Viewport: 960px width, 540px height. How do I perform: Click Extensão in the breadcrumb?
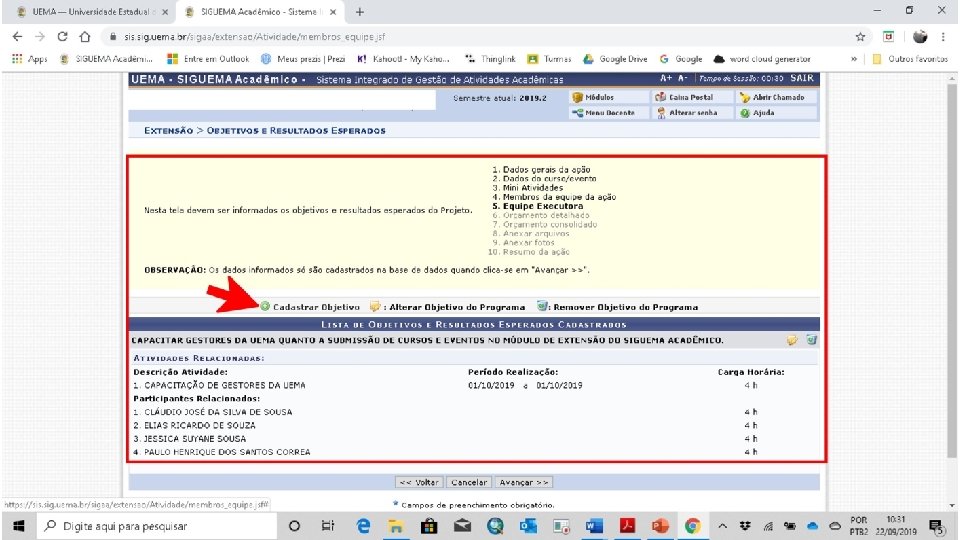coord(168,130)
